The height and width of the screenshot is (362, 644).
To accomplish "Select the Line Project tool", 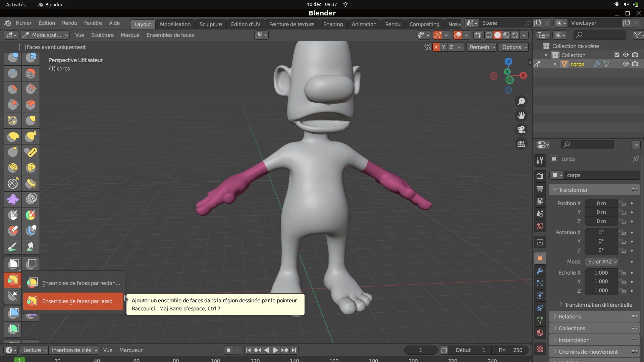I will pyautogui.click(x=13, y=296).
